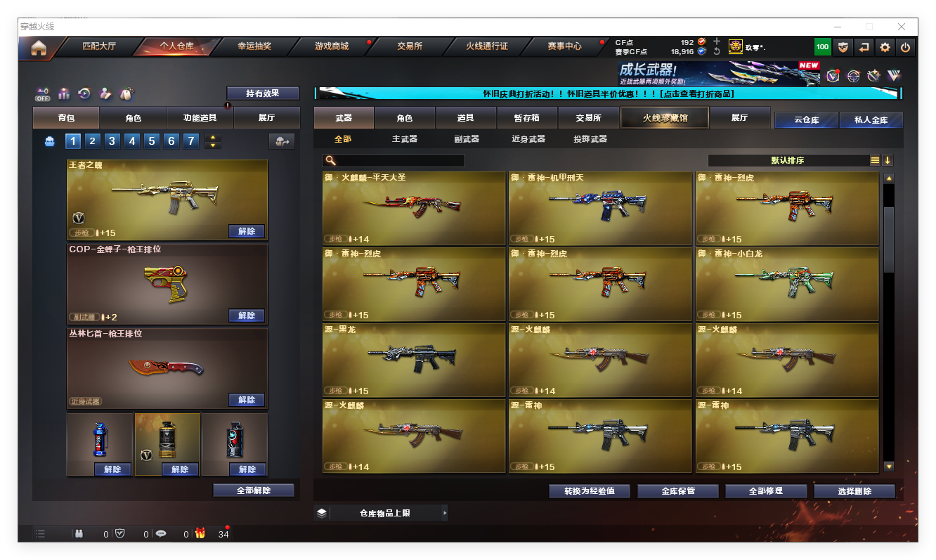Open the chat bubble icon in status bar
This screenshot has width=936, height=560.
pos(161,533)
